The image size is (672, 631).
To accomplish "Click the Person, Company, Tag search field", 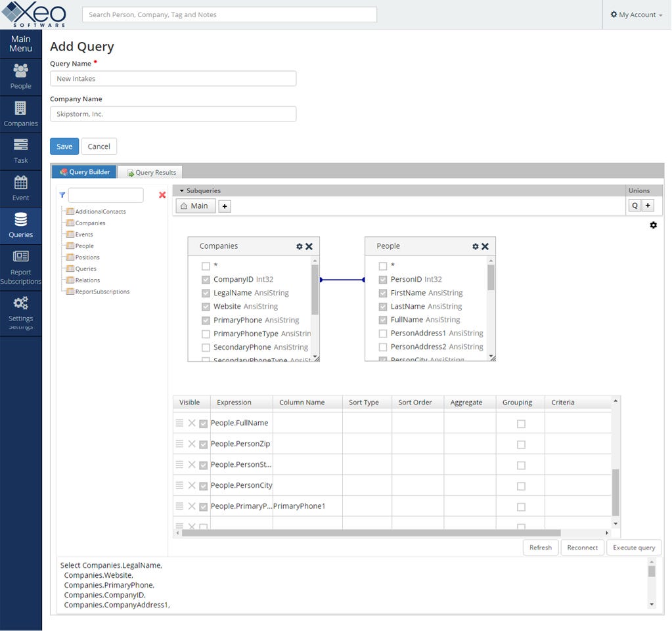I will pyautogui.click(x=229, y=14).
